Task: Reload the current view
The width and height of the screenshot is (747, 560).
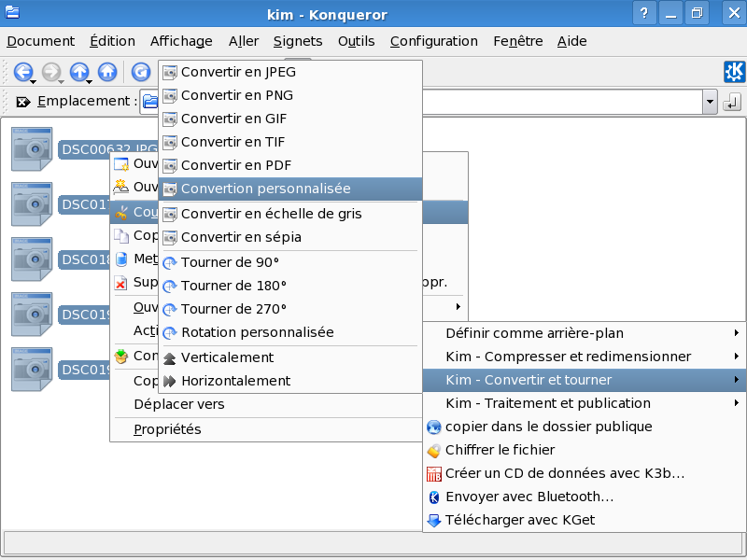Action: click(141, 72)
